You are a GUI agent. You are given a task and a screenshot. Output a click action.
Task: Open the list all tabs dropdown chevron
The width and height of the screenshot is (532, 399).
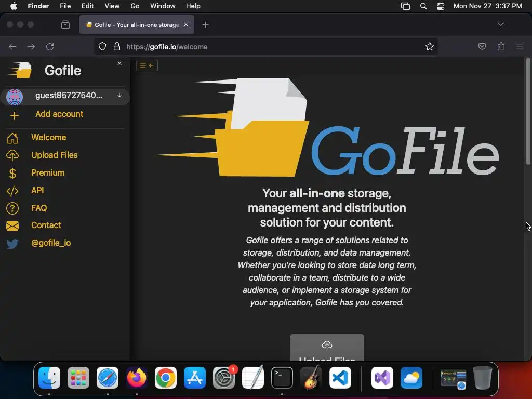pos(500,24)
